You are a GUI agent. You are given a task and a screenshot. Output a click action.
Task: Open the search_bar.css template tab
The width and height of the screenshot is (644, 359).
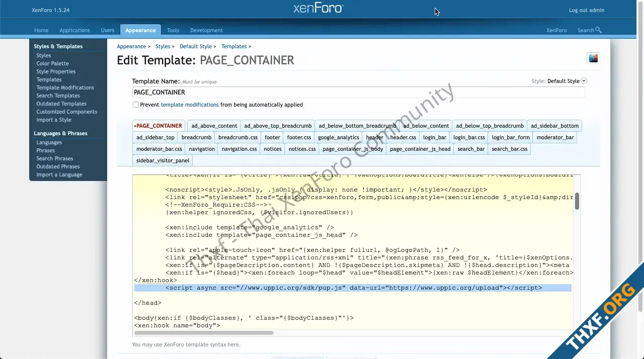510,149
